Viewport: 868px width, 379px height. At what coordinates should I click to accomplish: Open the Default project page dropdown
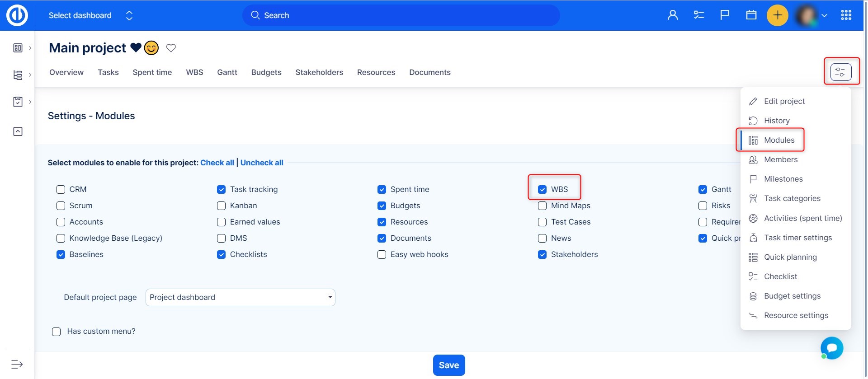240,297
